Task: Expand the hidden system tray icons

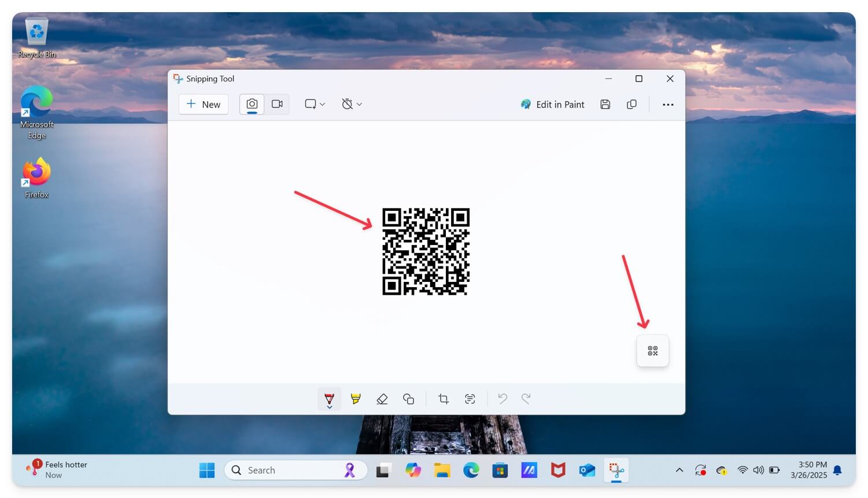Action: click(679, 470)
